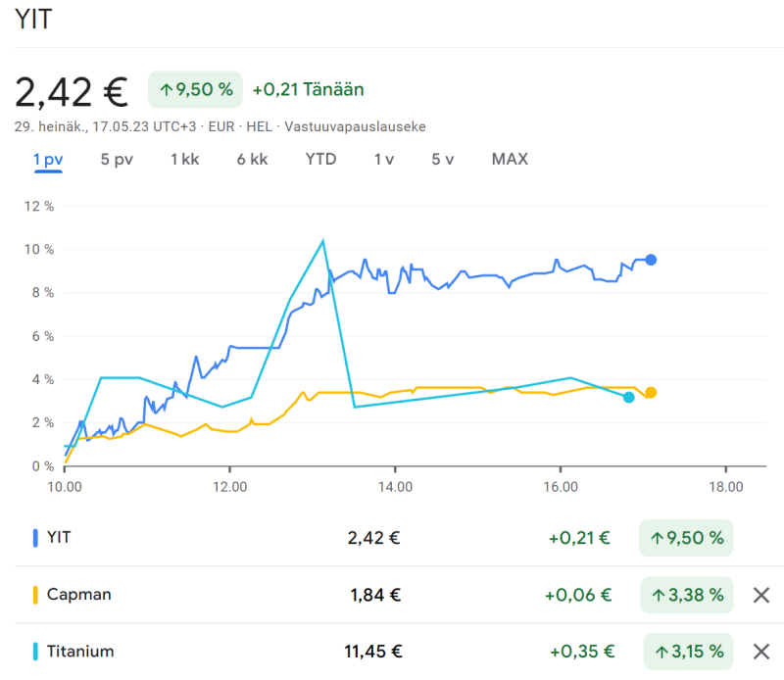Viewport: 784px width, 680px height.
Task: Switch to the 5 pv range tab
Action: (117, 160)
